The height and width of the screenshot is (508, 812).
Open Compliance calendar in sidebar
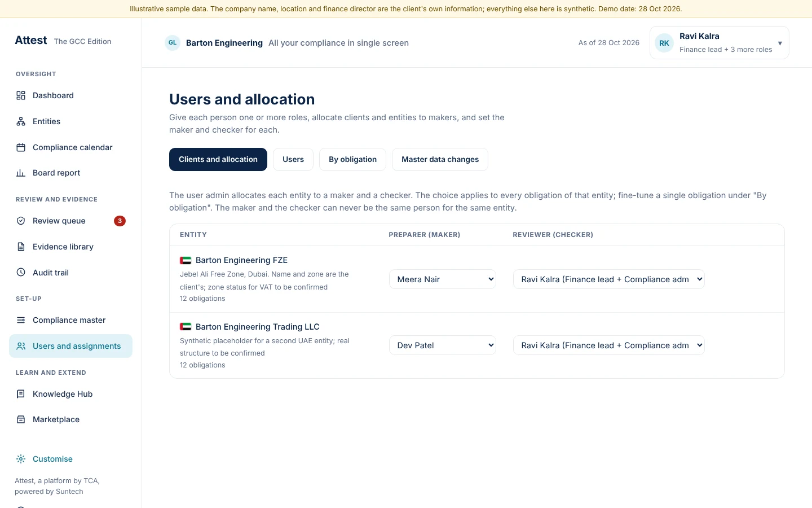click(x=70, y=147)
